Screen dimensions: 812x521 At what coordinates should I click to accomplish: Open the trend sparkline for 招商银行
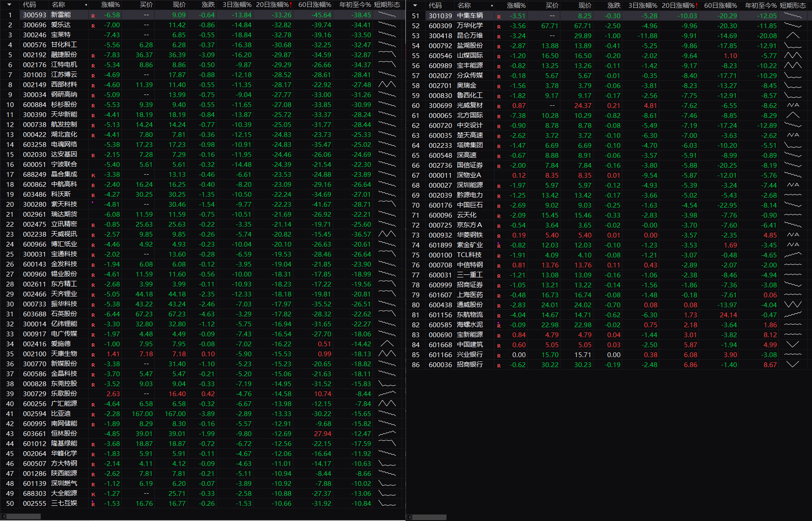(793, 365)
